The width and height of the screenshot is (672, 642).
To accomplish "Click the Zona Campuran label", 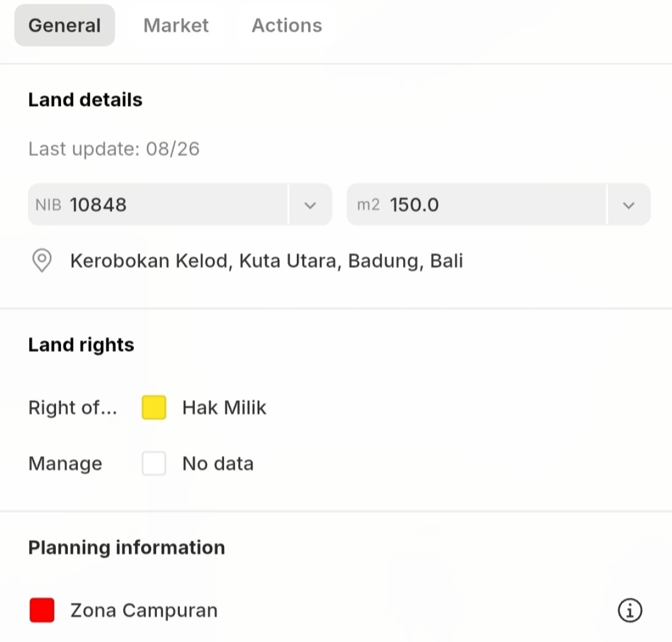I will point(144,610).
